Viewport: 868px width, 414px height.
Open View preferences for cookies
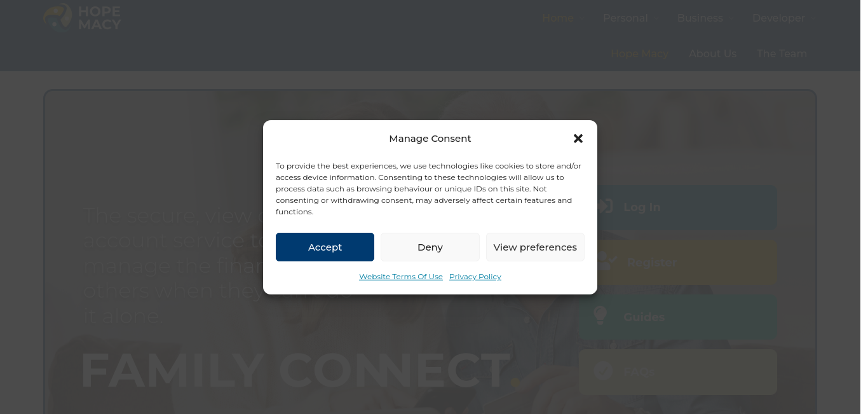tap(535, 247)
